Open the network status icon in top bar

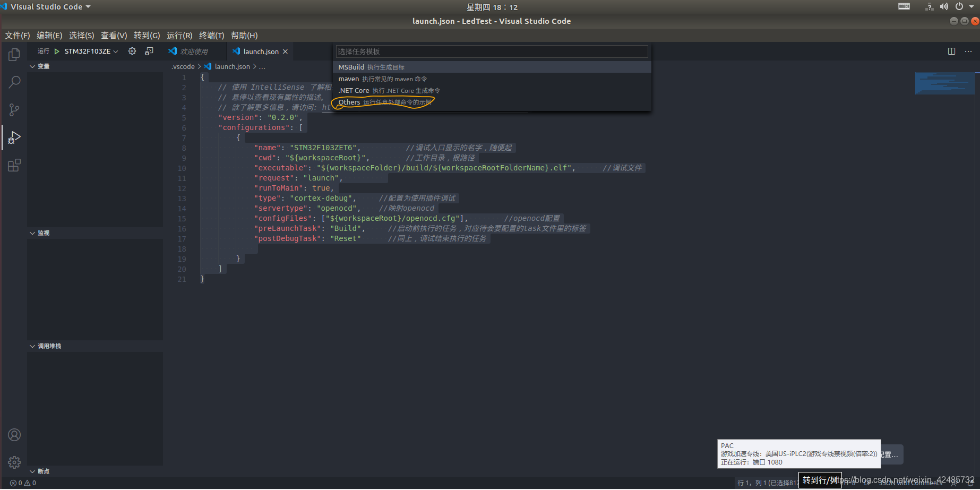tap(929, 7)
